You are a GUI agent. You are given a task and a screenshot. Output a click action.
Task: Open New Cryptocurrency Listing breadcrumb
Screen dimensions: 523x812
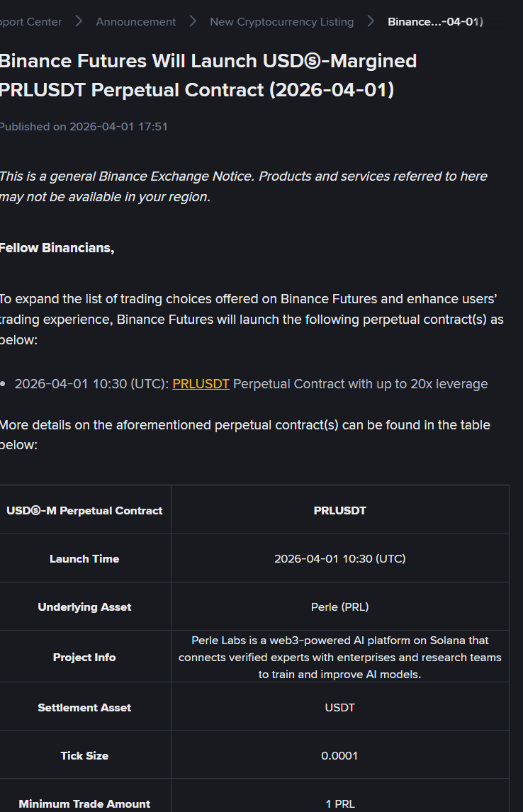[x=281, y=22]
